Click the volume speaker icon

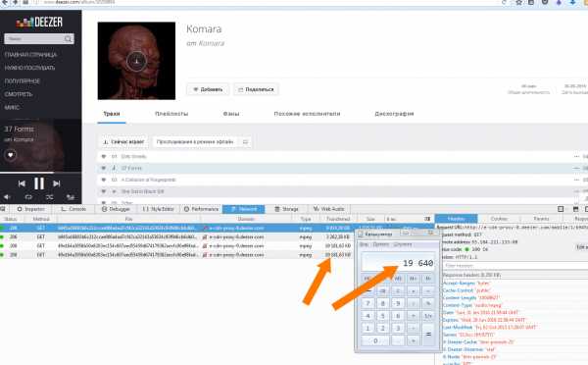click(x=7, y=197)
